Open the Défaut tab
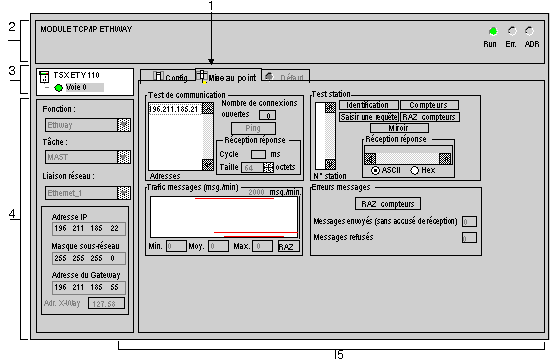The width and height of the screenshot is (552, 361). tap(286, 76)
